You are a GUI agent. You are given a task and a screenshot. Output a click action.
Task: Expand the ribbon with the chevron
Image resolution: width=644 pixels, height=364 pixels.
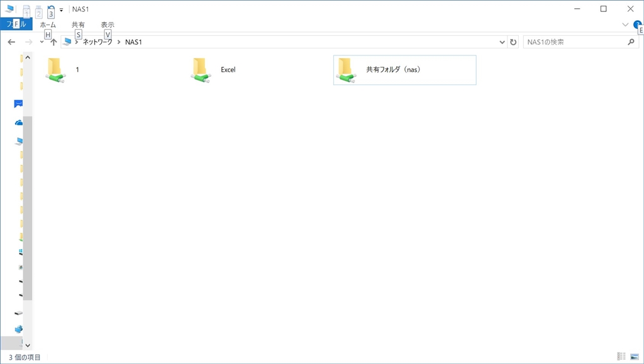point(626,25)
